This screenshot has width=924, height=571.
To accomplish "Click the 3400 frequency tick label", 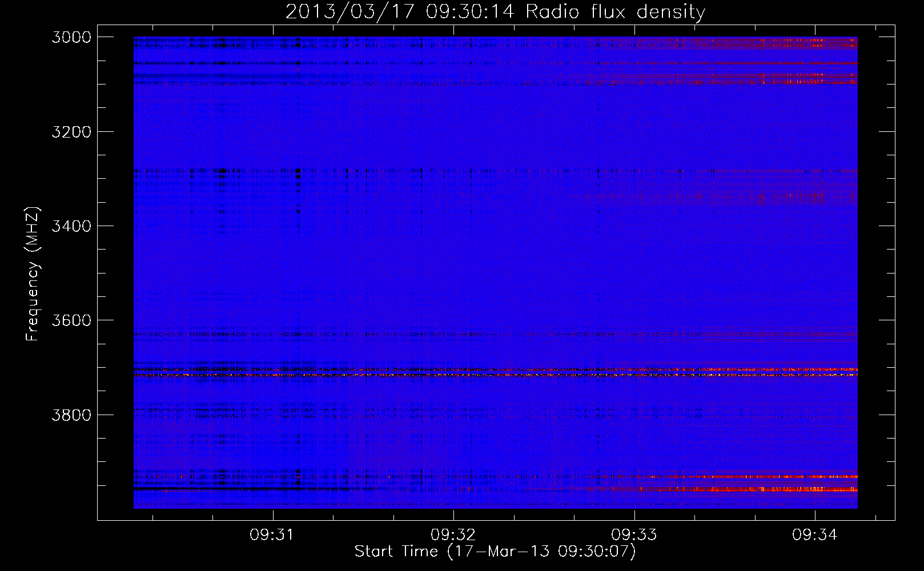I will (x=71, y=226).
